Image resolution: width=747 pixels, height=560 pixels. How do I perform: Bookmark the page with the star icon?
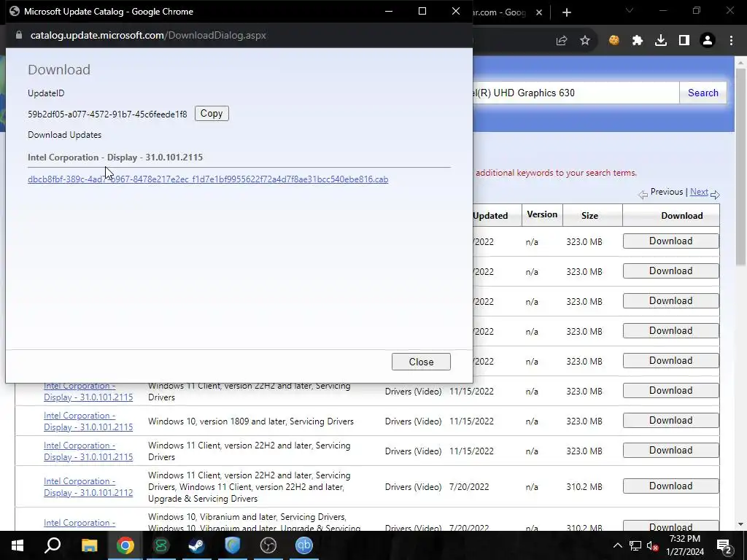click(x=585, y=41)
